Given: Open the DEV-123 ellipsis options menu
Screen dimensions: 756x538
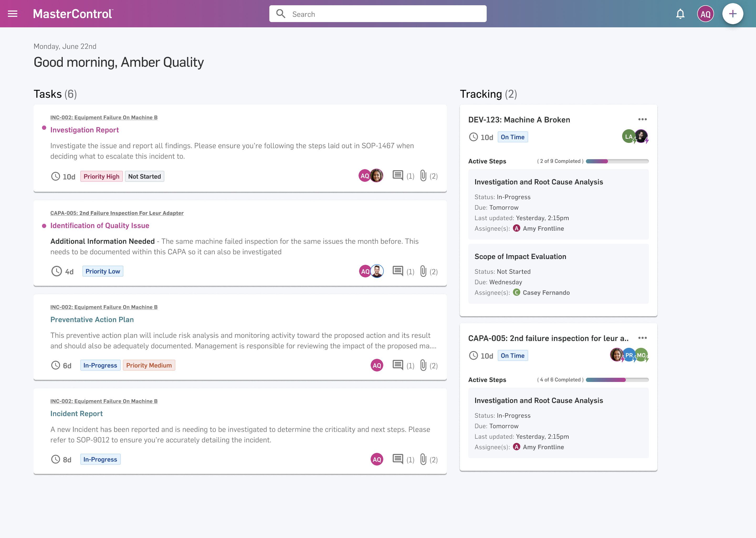Looking at the screenshot, I should pyautogui.click(x=643, y=119).
